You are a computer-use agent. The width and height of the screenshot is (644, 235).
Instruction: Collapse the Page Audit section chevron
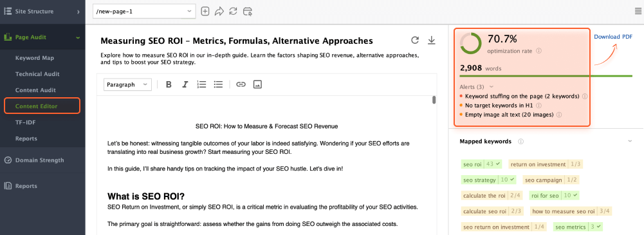point(78,37)
